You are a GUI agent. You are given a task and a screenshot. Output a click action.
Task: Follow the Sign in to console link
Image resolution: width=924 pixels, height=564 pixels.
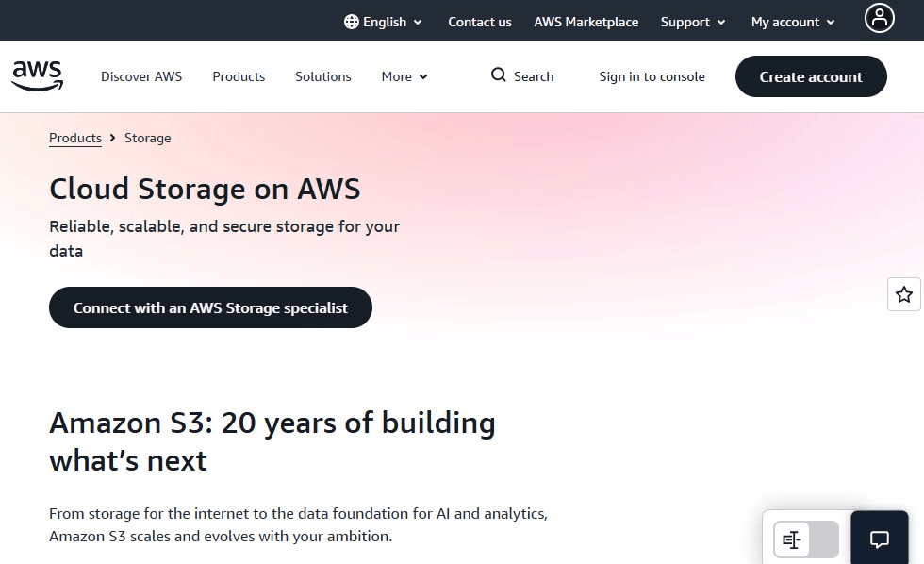click(x=652, y=76)
